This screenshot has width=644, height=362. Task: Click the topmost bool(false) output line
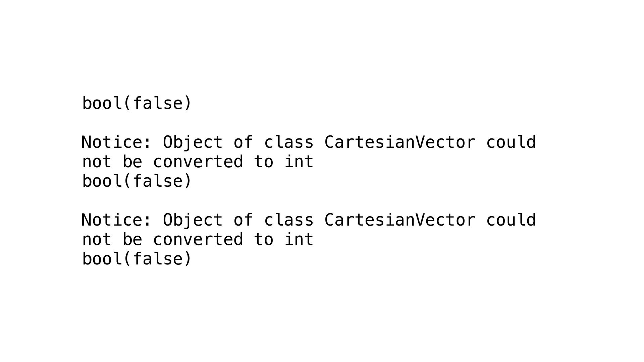point(137,103)
